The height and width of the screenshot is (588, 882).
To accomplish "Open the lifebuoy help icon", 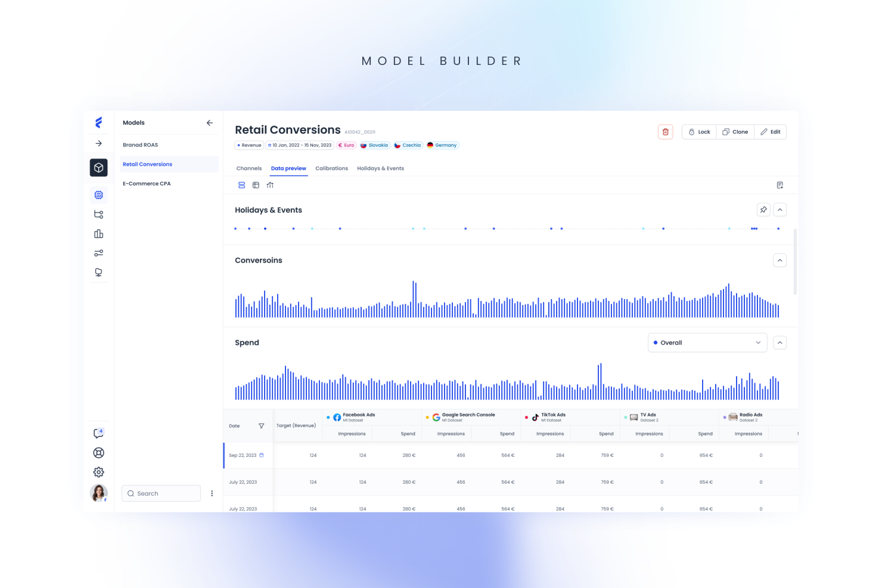I will coord(99,453).
